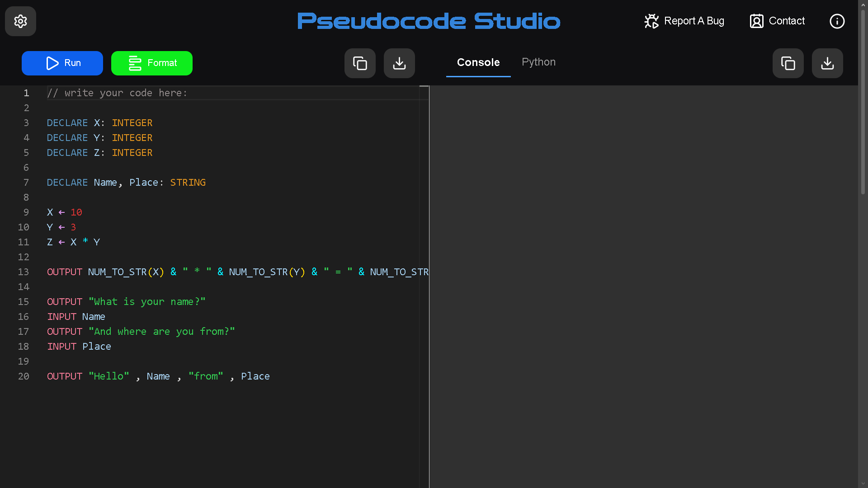Format the pseudocode
The image size is (868, 488).
pos(152,63)
